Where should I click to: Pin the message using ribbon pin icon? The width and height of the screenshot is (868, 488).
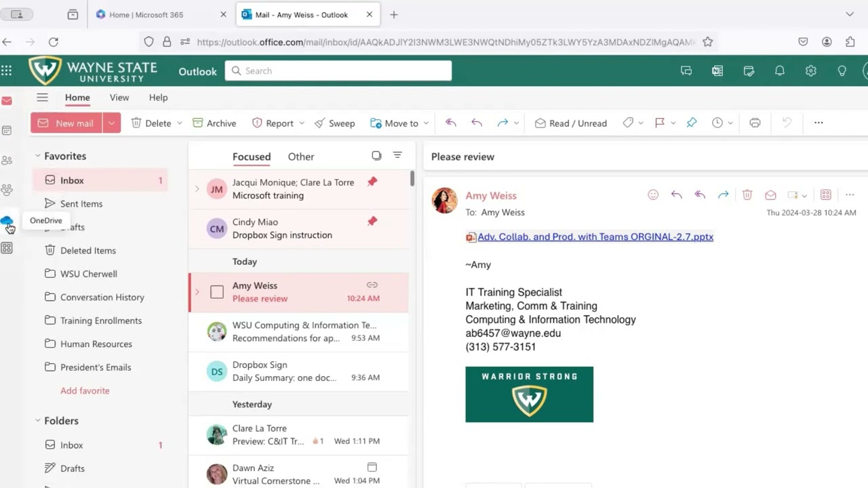(x=692, y=123)
